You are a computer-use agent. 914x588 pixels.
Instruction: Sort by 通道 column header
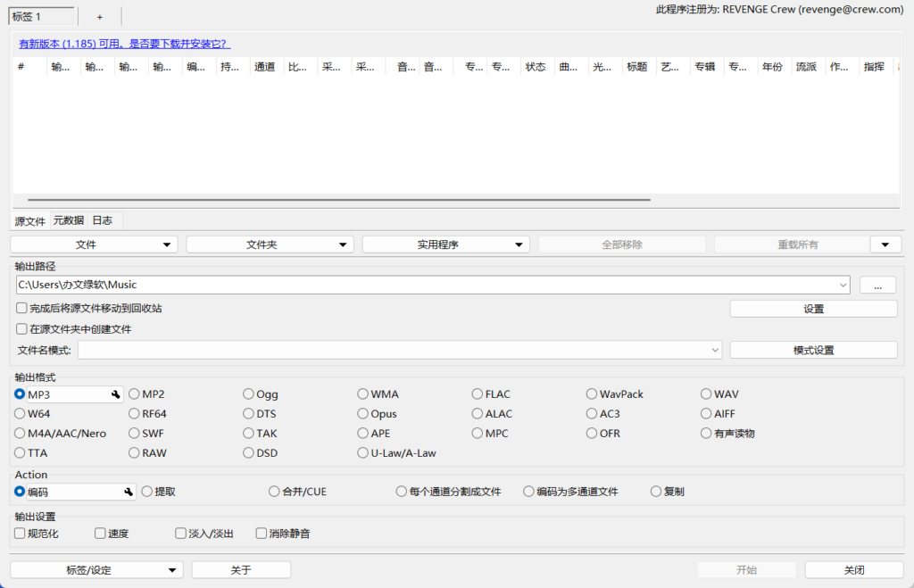(x=266, y=67)
